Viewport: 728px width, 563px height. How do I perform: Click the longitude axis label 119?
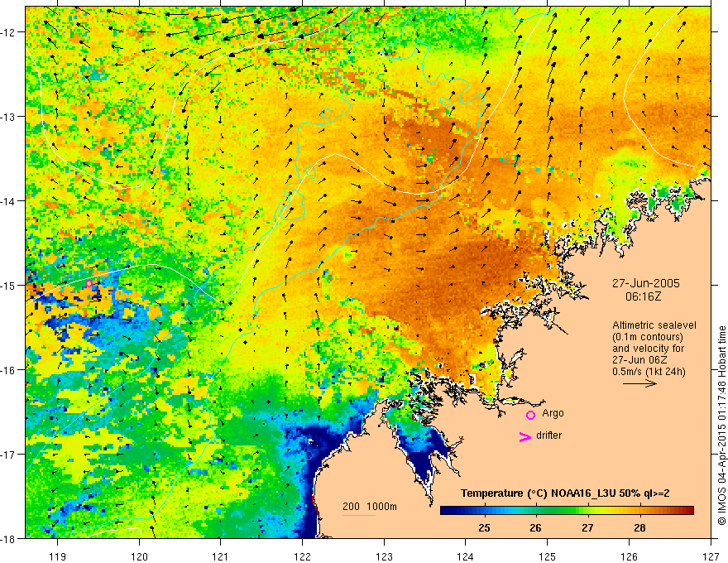(58, 556)
